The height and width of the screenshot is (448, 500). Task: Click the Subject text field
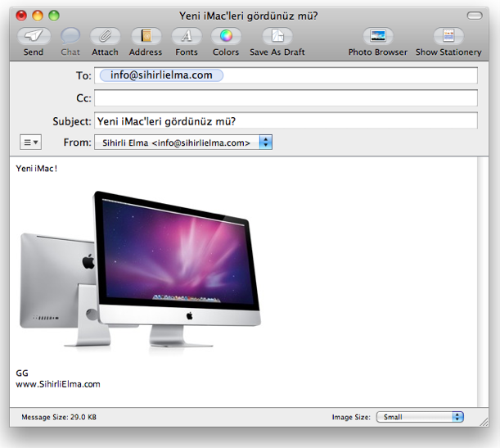tap(285, 120)
